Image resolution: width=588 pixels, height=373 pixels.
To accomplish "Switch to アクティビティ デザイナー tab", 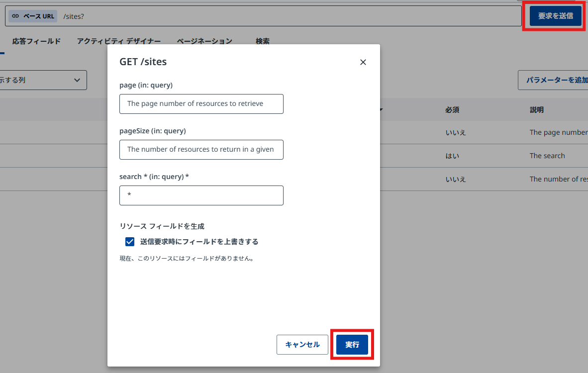I will [x=119, y=41].
